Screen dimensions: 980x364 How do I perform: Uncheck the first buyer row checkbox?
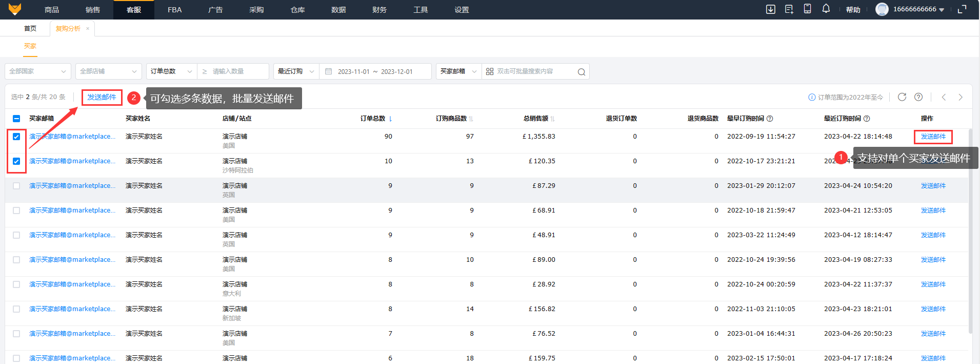tap(16, 137)
